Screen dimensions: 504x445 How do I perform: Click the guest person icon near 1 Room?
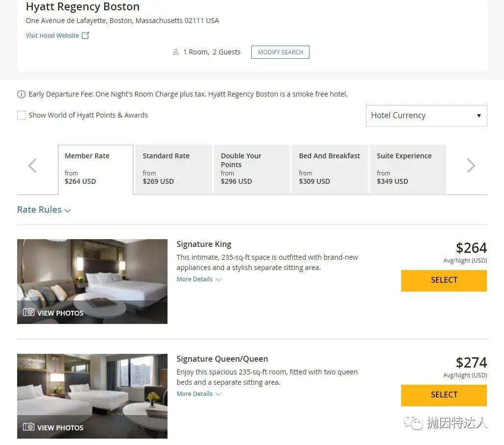pos(176,52)
